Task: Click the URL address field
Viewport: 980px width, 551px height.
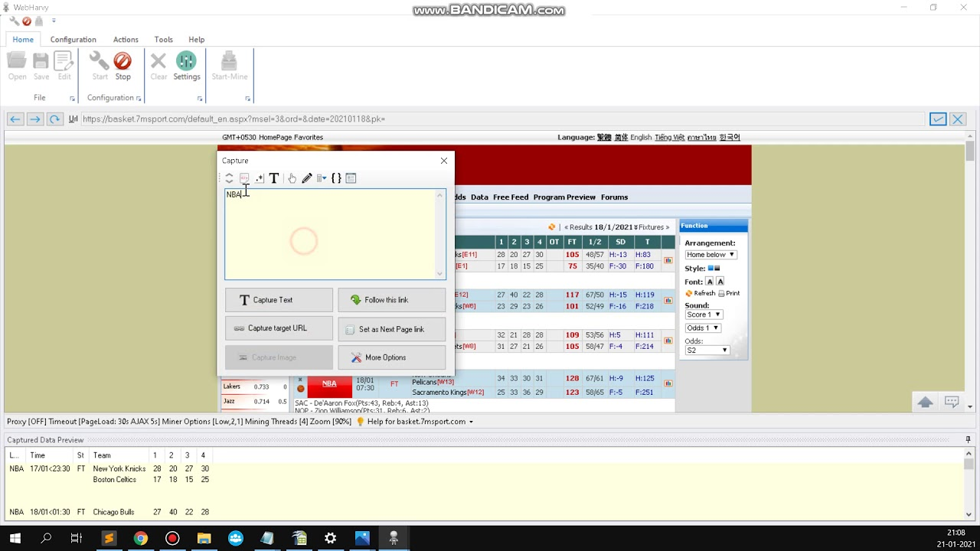Action: click(x=502, y=119)
